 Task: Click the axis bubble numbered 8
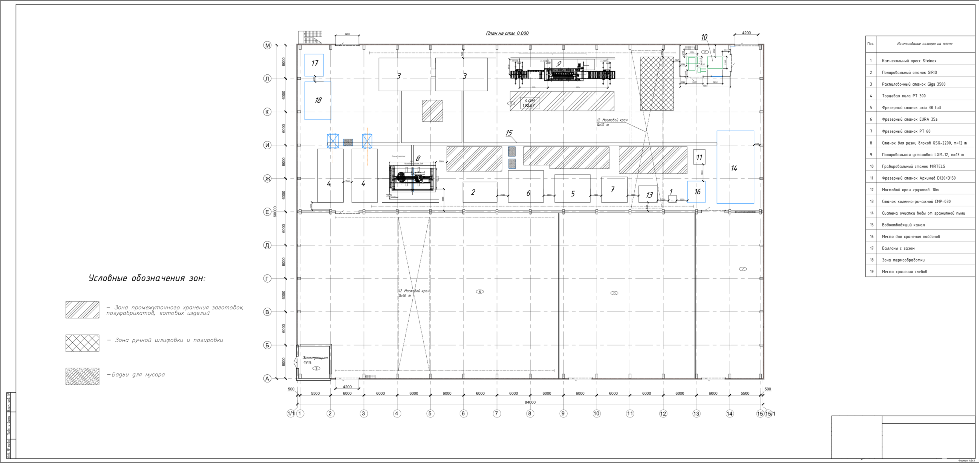click(x=530, y=413)
